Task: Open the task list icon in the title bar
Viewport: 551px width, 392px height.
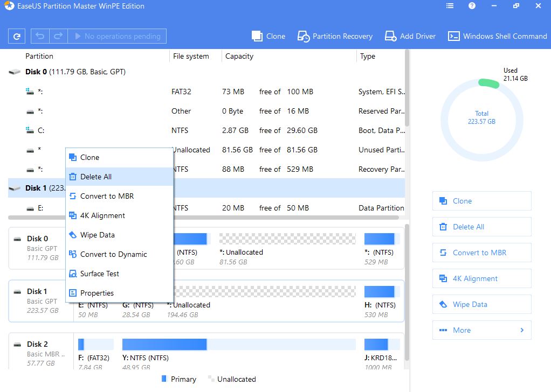Action: click(450, 6)
